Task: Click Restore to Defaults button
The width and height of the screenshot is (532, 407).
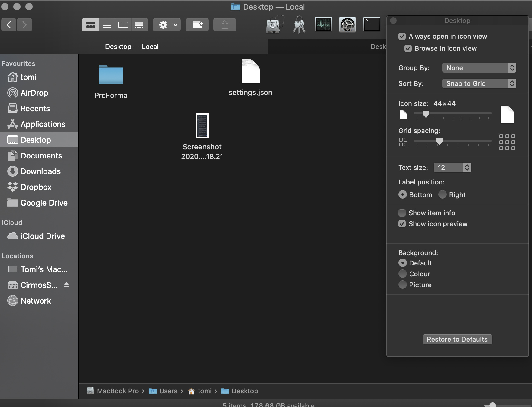Action: [457, 339]
